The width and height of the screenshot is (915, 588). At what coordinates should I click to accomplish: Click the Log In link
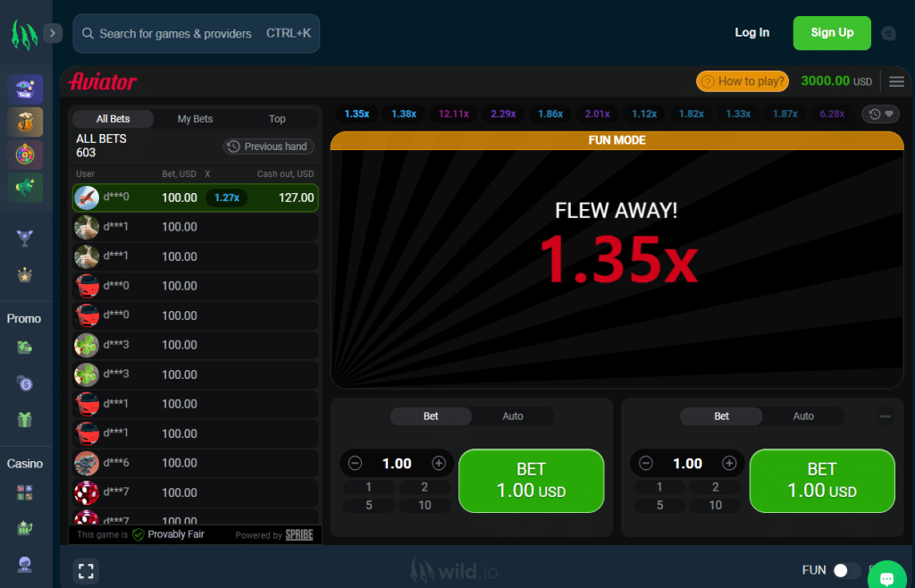pos(751,33)
